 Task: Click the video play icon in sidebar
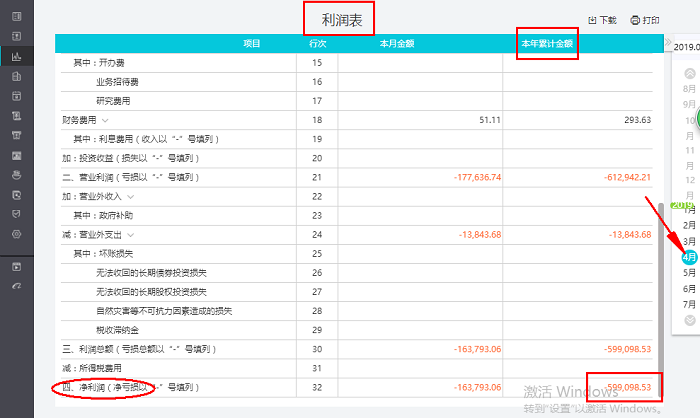(17, 267)
